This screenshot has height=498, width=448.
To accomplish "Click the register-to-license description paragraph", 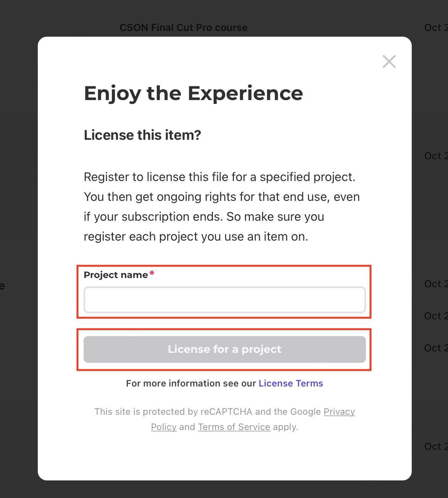I will tap(221, 207).
